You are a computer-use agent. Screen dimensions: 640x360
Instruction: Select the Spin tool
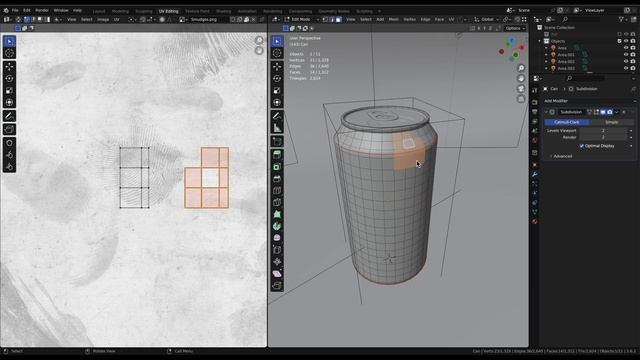277,226
